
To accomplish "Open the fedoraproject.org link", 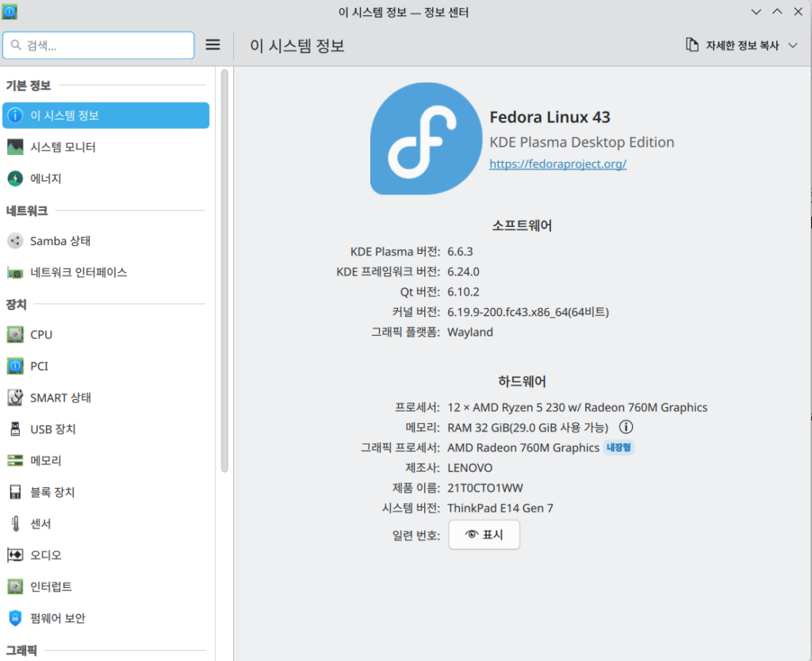I will [x=557, y=163].
